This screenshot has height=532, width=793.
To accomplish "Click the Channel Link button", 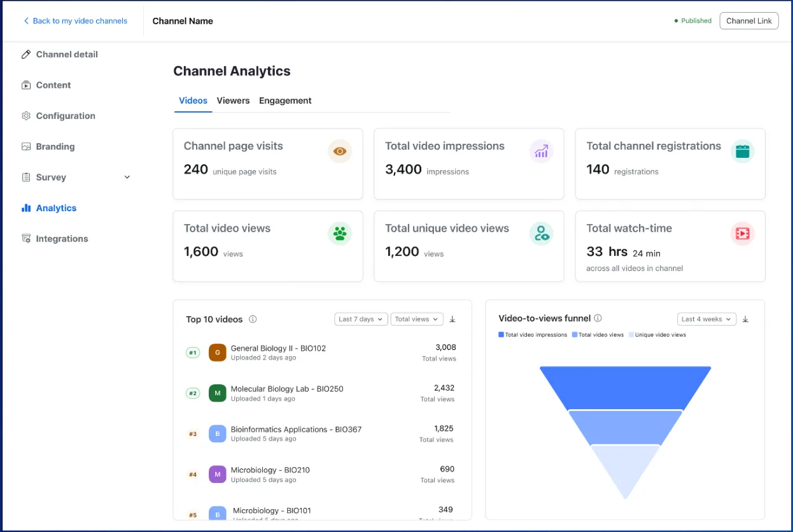I will coord(749,20).
